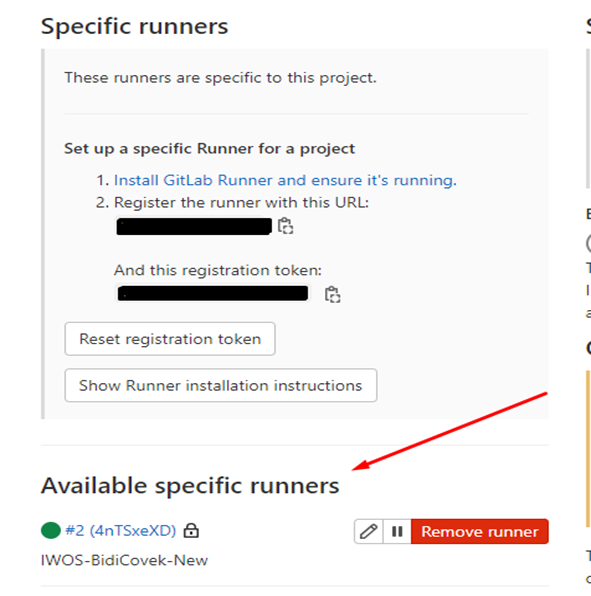Screen dimensions: 591x596
Task: Click the Available specific runners heading
Action: tap(190, 485)
